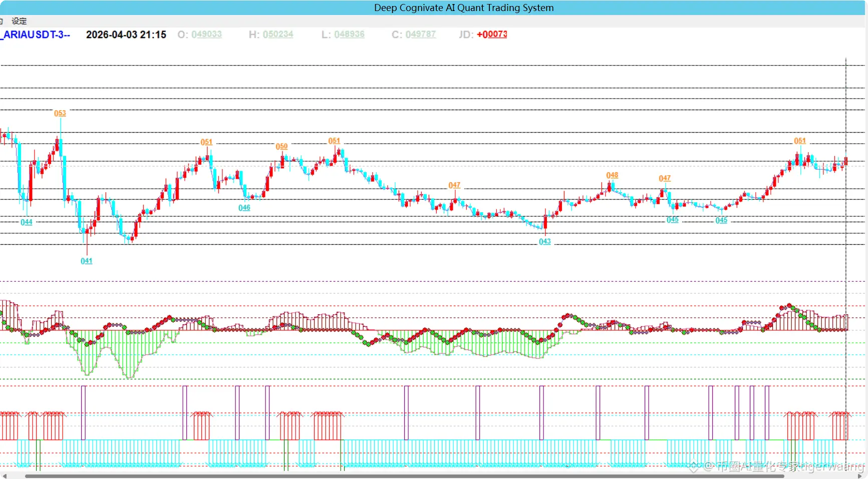Open the 设定 settings menu
Image resolution: width=868 pixels, height=479 pixels.
(x=19, y=21)
